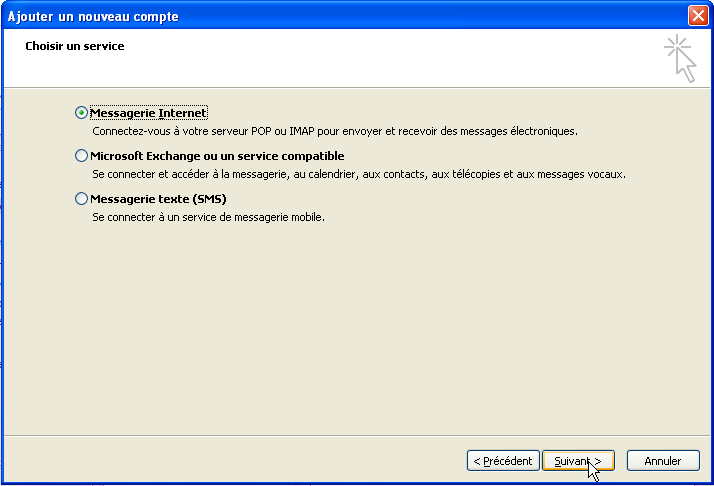The height and width of the screenshot is (486, 714).
Task: Click the description mentioning télécopies and messages vocaux
Action: 359,174
